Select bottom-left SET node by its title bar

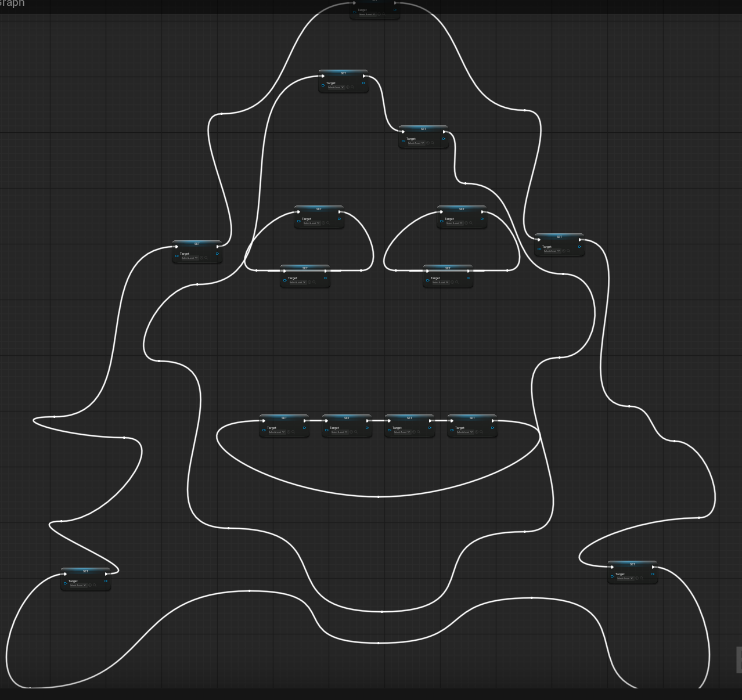[x=85, y=571]
